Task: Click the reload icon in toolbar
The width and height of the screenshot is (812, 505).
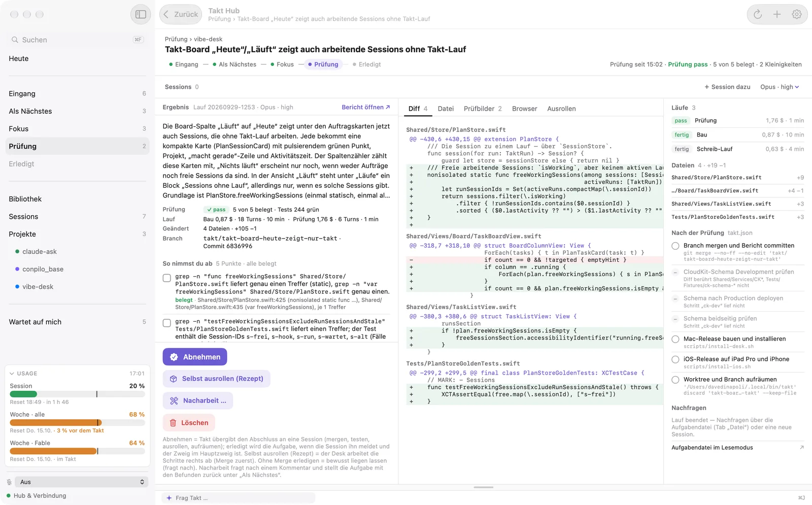Action: tap(758, 14)
